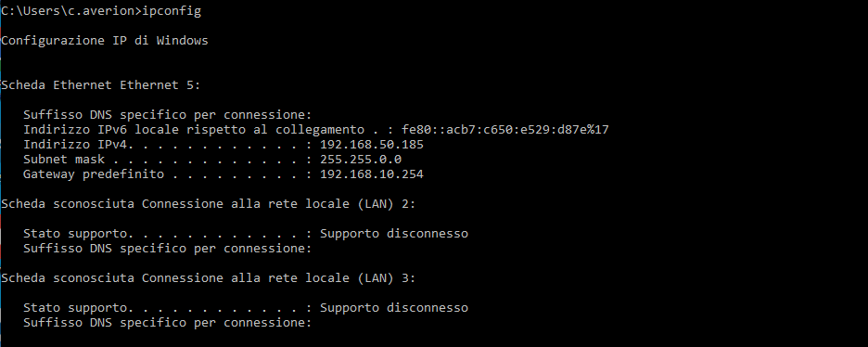Click 'Supporto disconnesso' under LAN 2
Screen dimensions: 868x347
[x=394, y=234]
